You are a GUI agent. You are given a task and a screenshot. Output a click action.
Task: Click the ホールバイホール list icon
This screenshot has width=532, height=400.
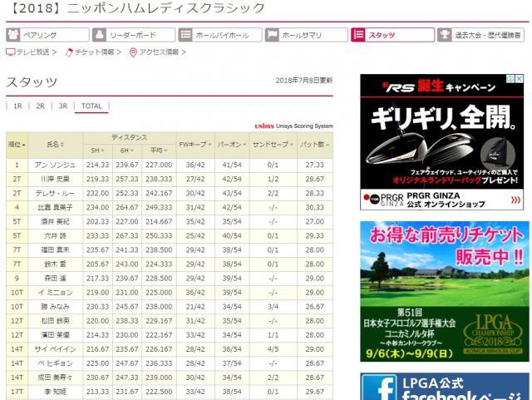coord(185,35)
